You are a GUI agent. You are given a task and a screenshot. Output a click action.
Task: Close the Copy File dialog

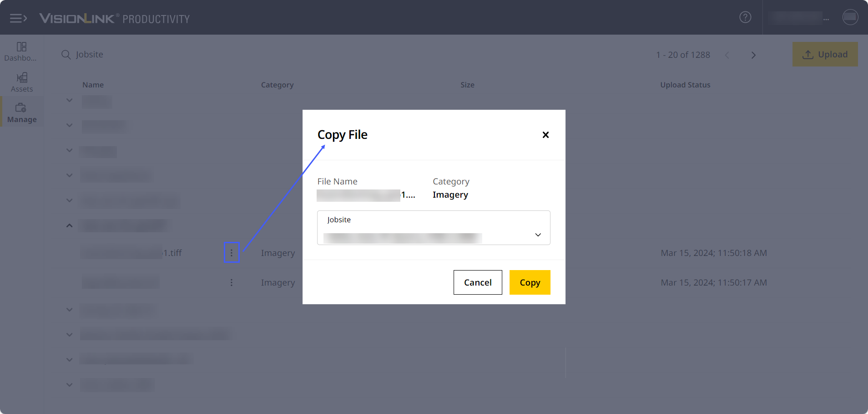(545, 135)
